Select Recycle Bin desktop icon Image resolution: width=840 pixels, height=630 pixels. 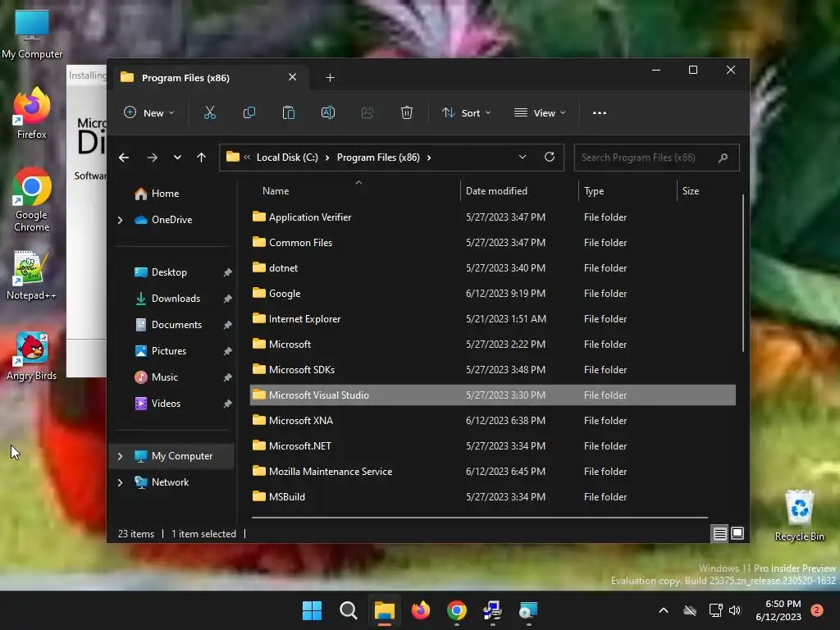point(799,515)
